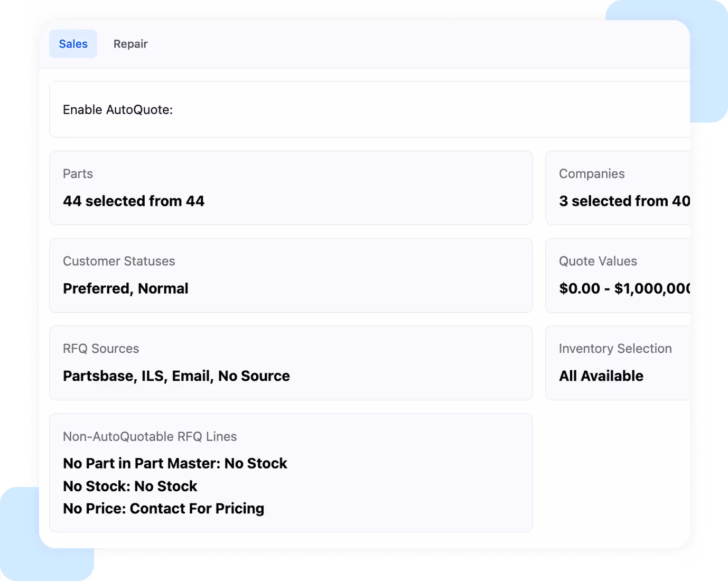Screen dimensions: 728x581
Task: Open the Non-AutoQuotable RFQ Lines heading
Action: [150, 437]
